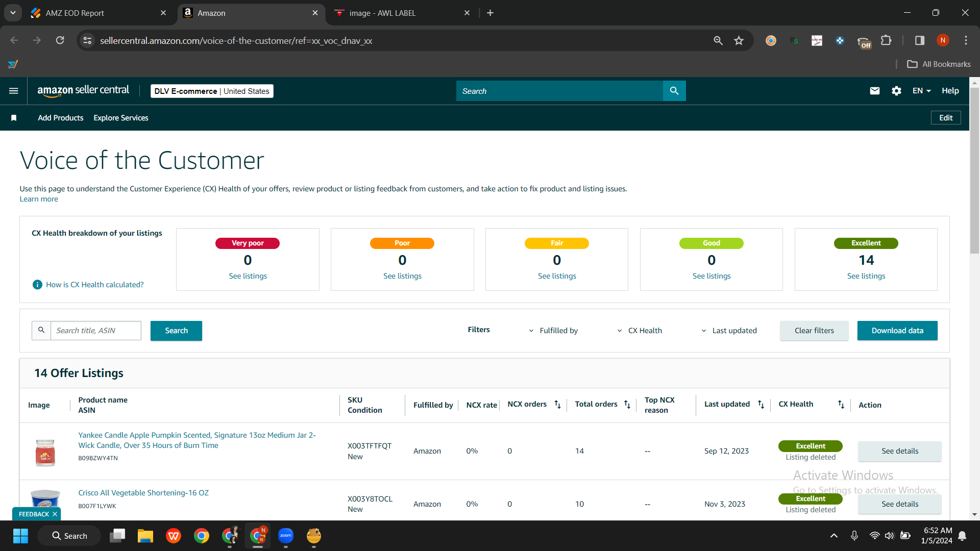This screenshot has width=980, height=551.
Task: Click Clear filters button
Action: click(x=814, y=331)
